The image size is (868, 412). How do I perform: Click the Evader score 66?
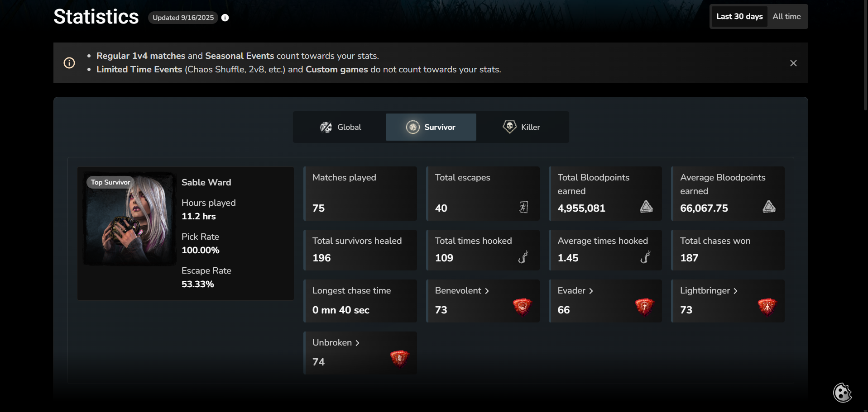tap(564, 310)
